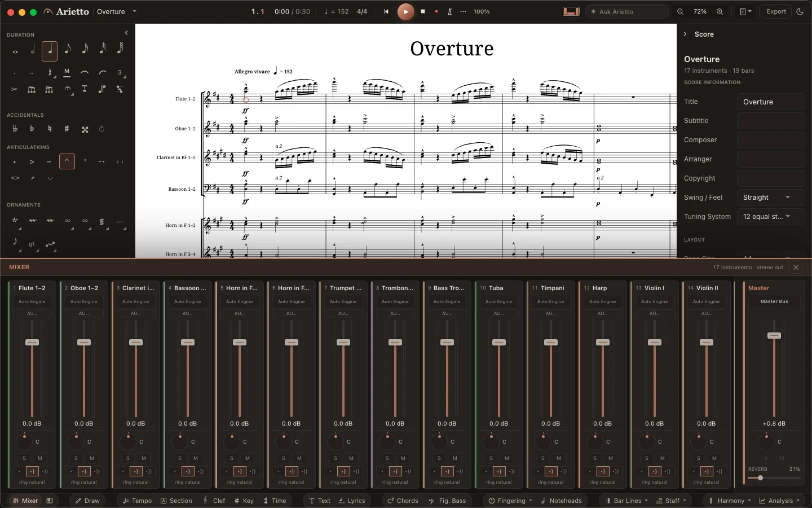The height and width of the screenshot is (508, 812).
Task: Click the Master volume fader
Action: [774, 335]
